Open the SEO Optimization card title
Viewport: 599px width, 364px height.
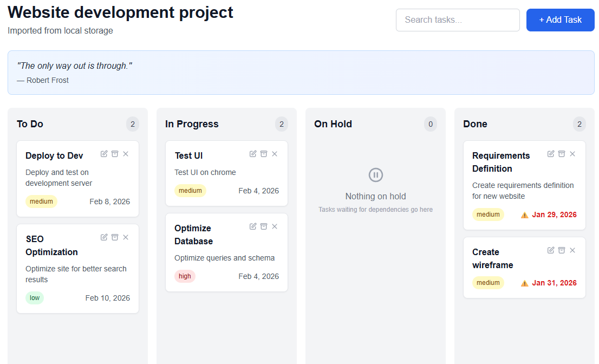coord(51,245)
